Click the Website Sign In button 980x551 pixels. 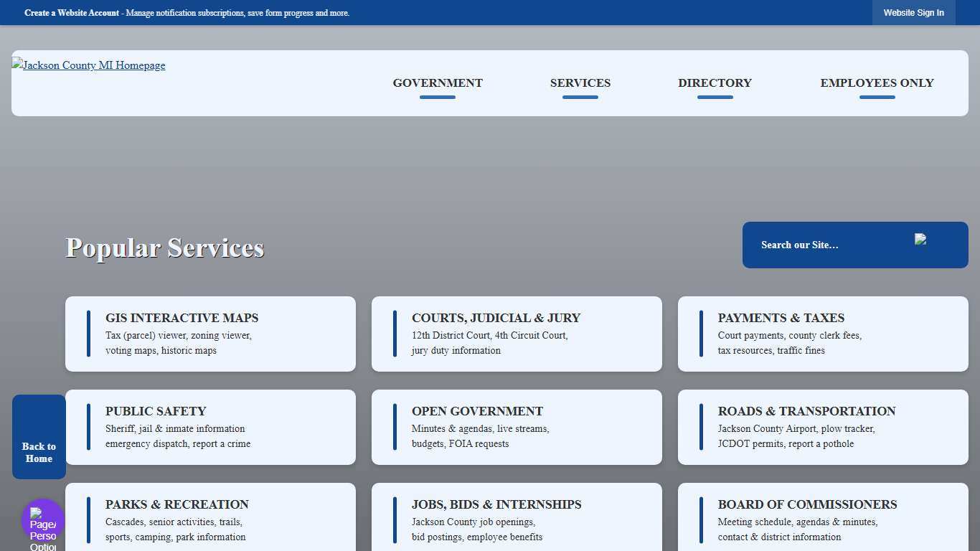click(x=914, y=12)
